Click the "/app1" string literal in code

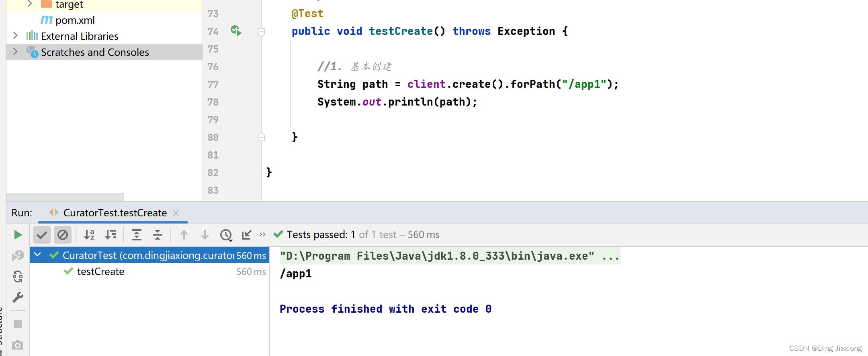click(584, 84)
